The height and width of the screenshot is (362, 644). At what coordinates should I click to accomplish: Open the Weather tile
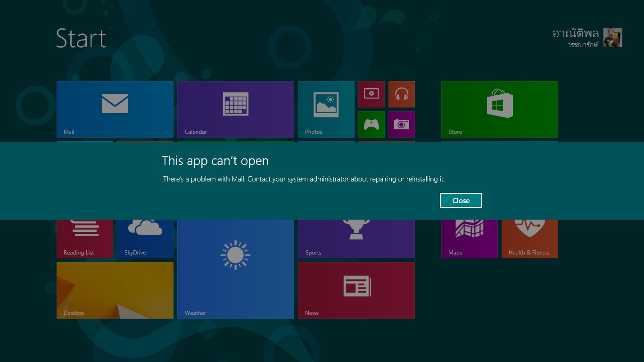tap(236, 269)
